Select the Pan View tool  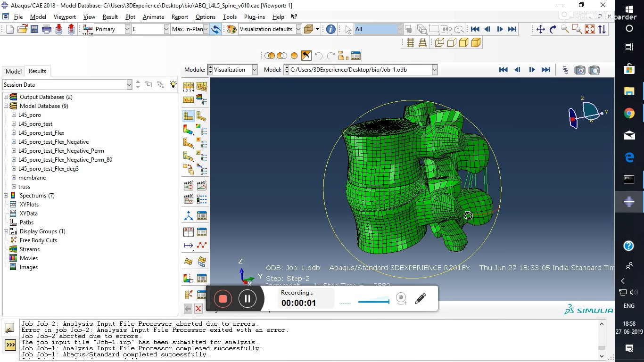(x=540, y=29)
